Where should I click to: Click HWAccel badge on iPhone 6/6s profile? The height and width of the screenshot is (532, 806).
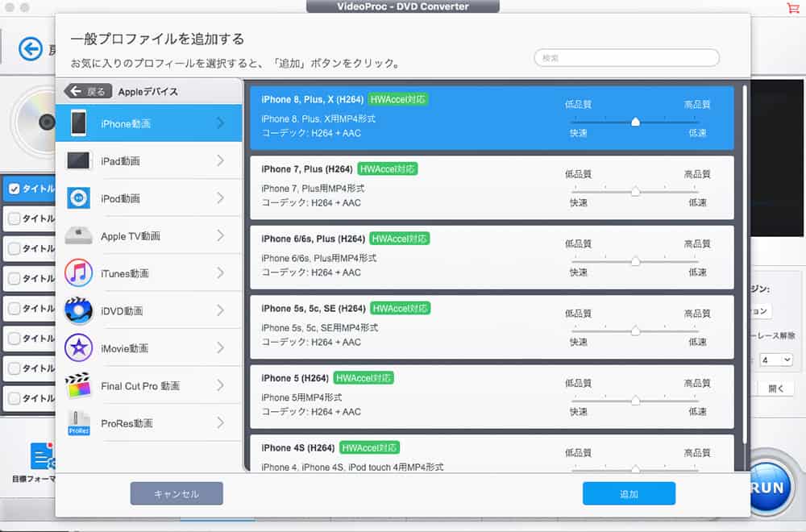(400, 239)
